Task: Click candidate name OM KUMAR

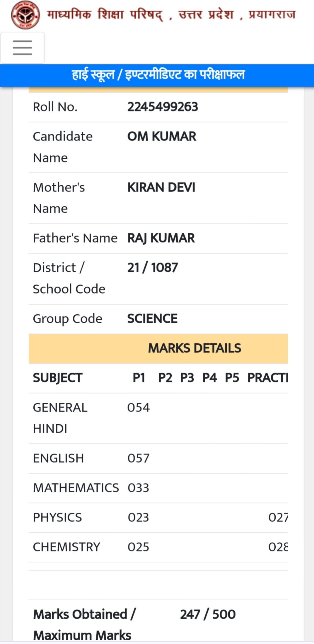Action: pyautogui.click(x=162, y=136)
